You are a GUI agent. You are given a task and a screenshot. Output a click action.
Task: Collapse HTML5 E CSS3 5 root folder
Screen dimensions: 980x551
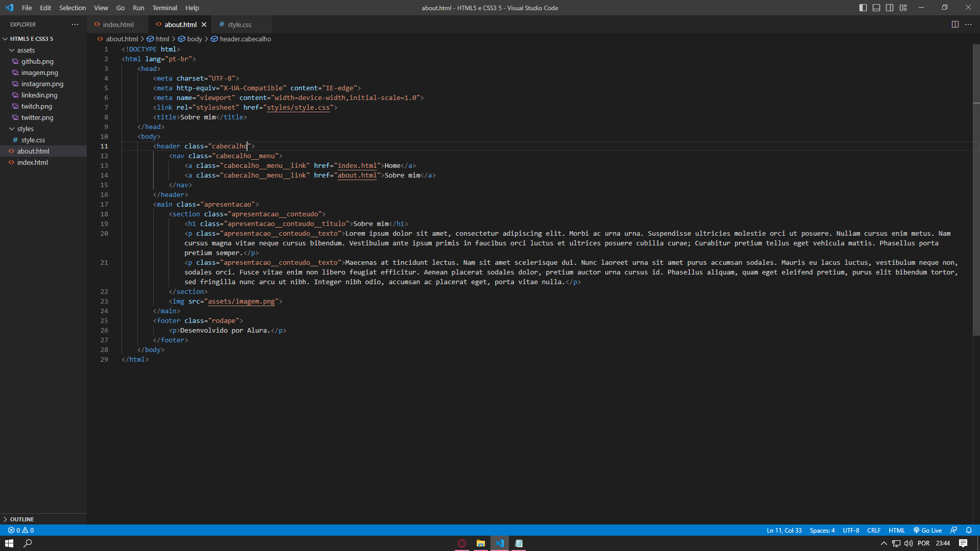43,39
